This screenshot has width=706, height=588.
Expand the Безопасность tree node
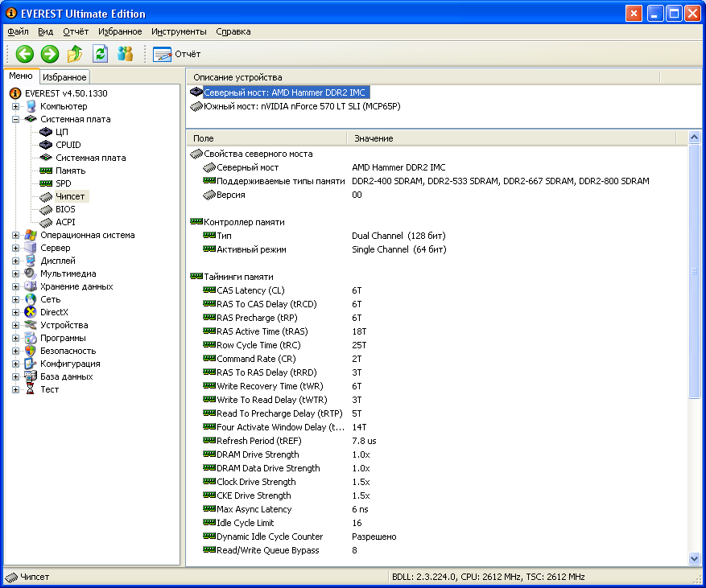[x=16, y=351]
